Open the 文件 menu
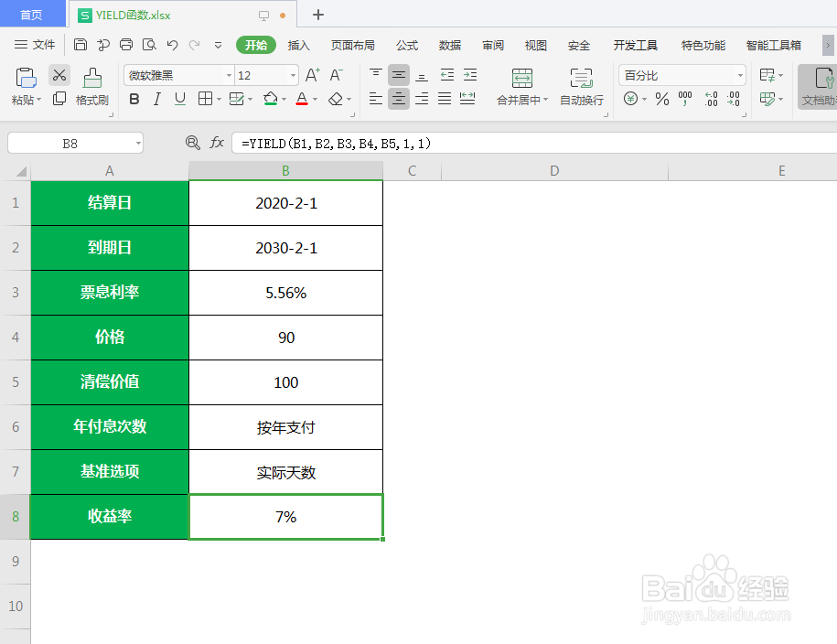This screenshot has height=644, width=837. click(35, 45)
